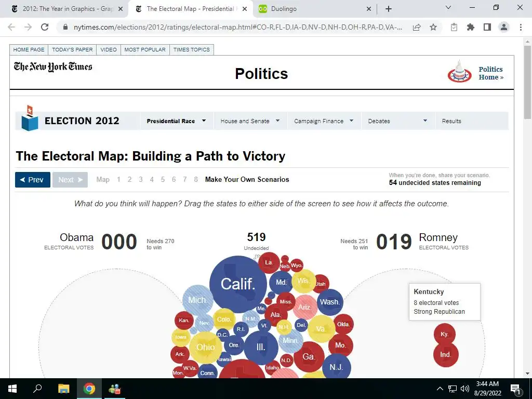Viewport: 532px width, 399px height.
Task: Click the New York Times logo
Action: tap(53, 67)
